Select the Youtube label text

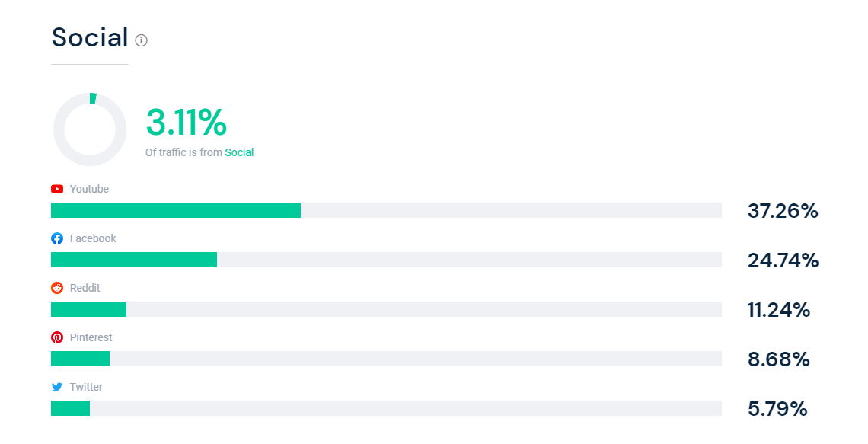coord(89,189)
